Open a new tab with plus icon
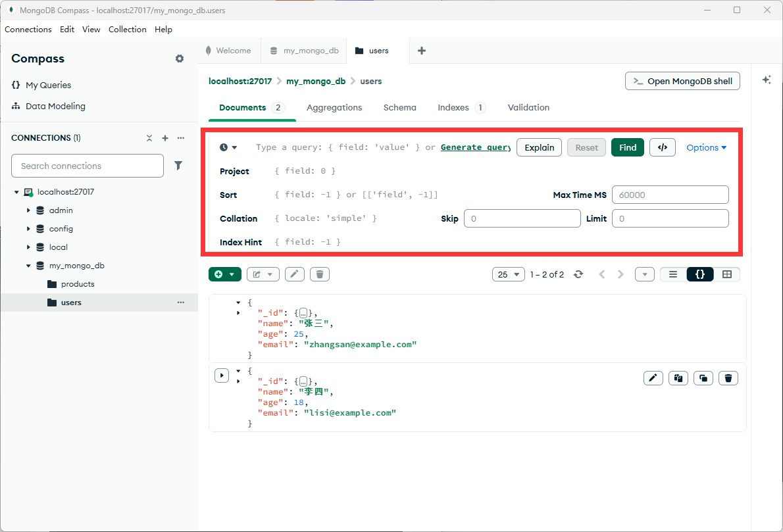Image resolution: width=783 pixels, height=532 pixels. point(422,51)
